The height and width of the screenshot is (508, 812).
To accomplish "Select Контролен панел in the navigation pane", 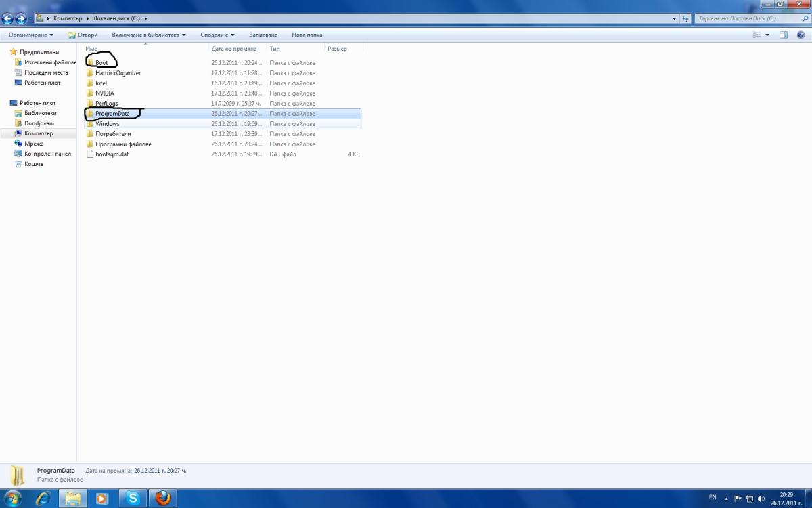I will click(x=47, y=154).
